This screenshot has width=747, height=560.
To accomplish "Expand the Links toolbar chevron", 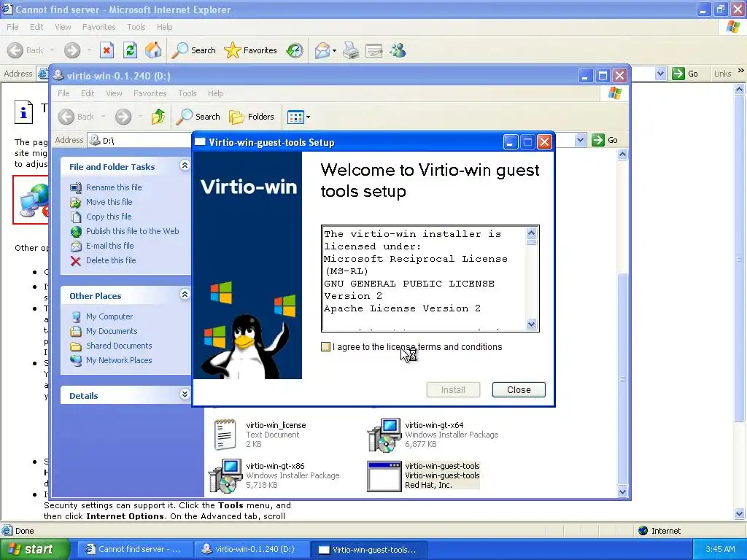I will click(x=741, y=71).
